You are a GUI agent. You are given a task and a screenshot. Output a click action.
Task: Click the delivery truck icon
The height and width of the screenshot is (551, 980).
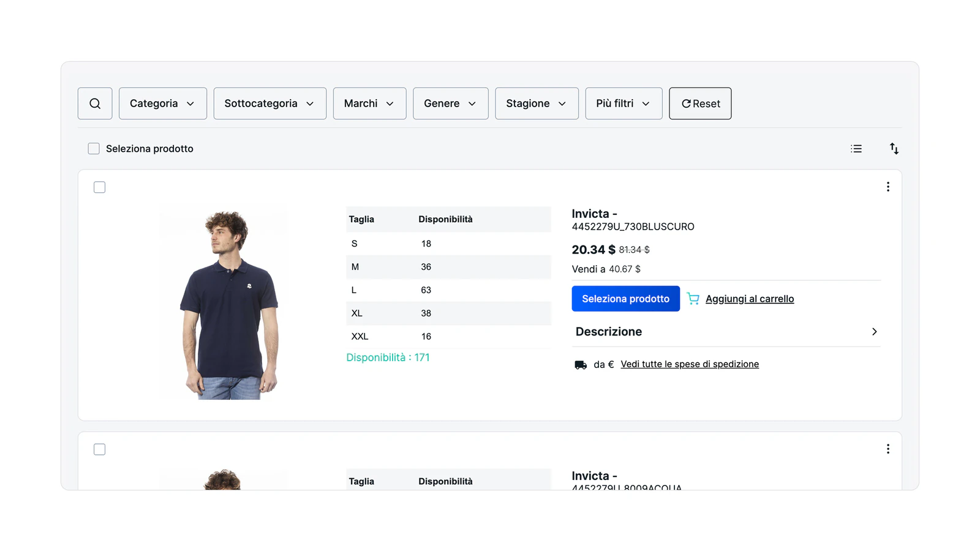pyautogui.click(x=581, y=365)
